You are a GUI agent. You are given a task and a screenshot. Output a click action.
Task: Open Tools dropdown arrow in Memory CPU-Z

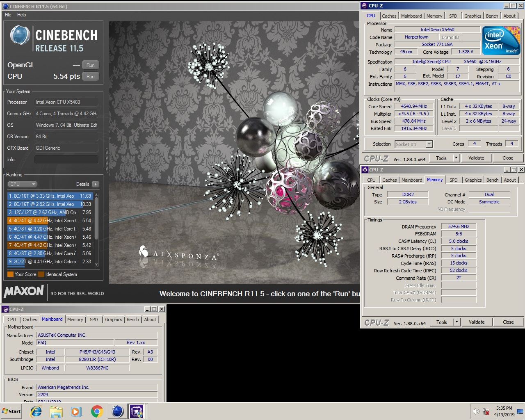(x=457, y=322)
